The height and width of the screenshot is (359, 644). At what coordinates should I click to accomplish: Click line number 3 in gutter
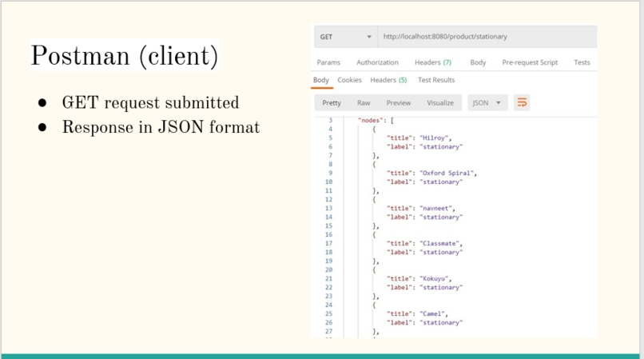tap(330, 121)
